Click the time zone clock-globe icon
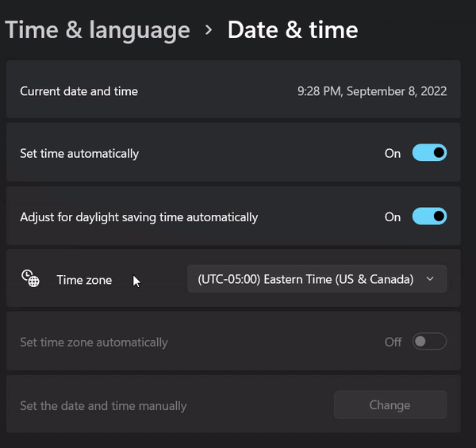 [30, 278]
